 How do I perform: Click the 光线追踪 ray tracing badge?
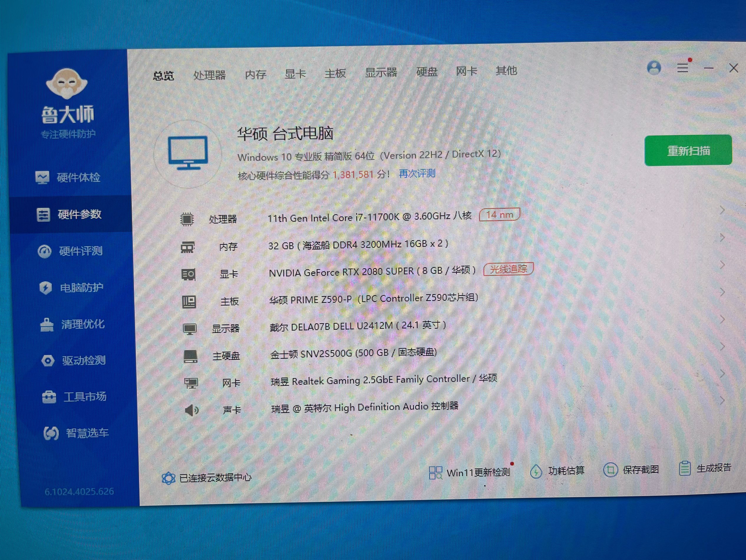pos(508,269)
